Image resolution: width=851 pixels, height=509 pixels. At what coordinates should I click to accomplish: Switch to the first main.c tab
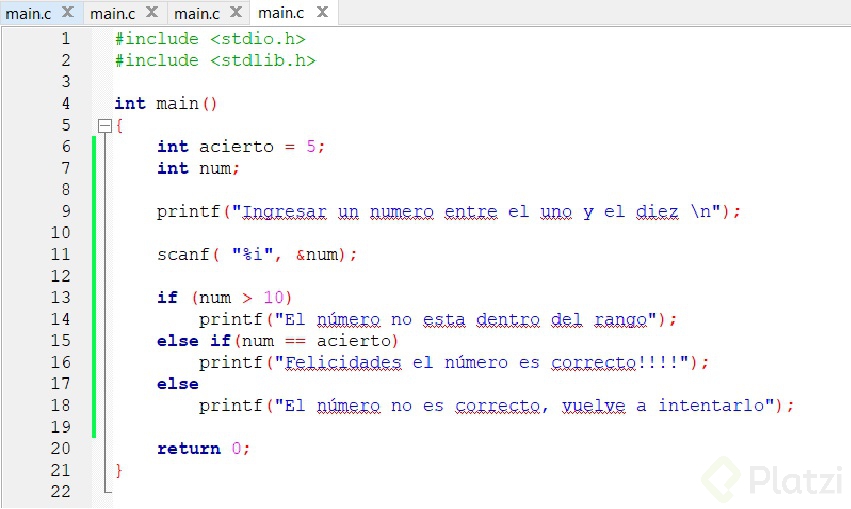pyautogui.click(x=28, y=13)
